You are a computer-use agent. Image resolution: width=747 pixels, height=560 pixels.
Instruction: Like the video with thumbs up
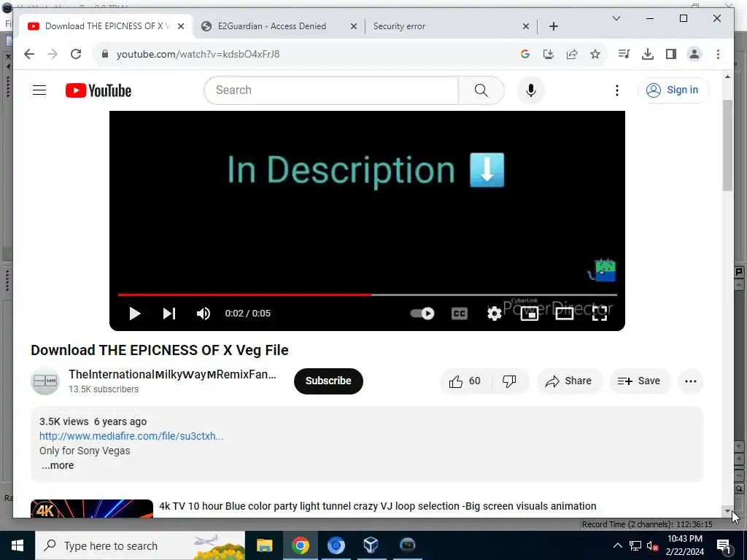(465, 381)
